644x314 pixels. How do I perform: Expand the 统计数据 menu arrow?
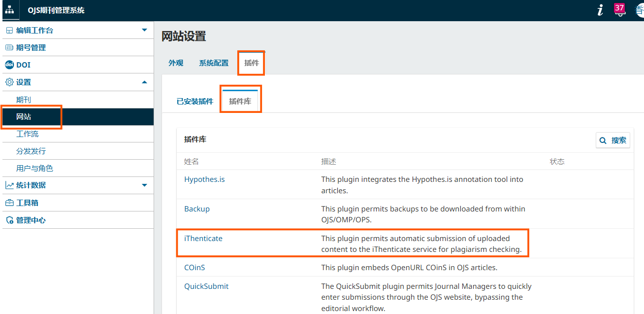[x=144, y=185]
